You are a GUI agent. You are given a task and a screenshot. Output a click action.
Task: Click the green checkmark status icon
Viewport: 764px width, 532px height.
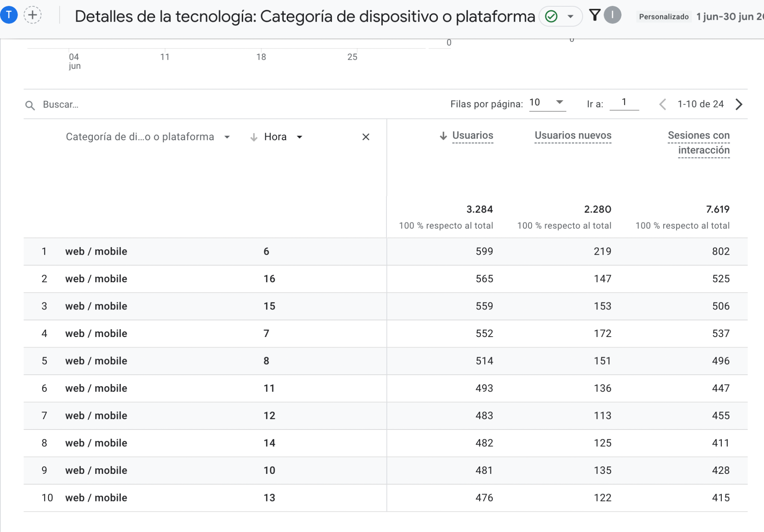[551, 16]
